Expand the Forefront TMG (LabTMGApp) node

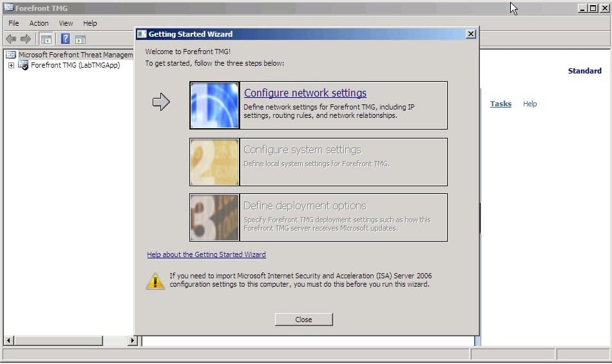pos(11,65)
